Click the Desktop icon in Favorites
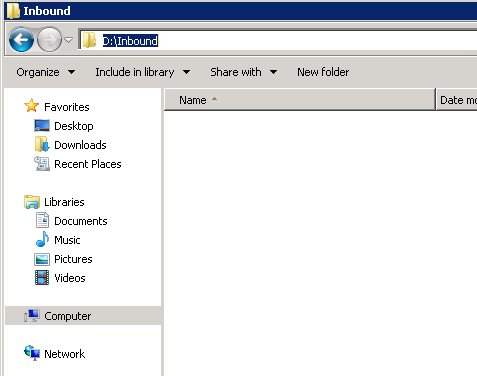 coord(42,126)
